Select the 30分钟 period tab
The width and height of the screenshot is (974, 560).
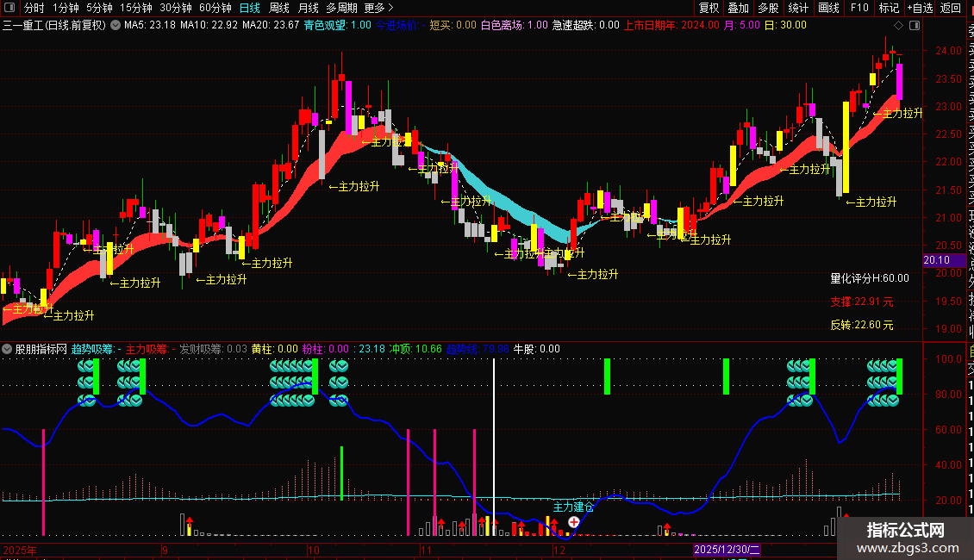click(x=176, y=8)
